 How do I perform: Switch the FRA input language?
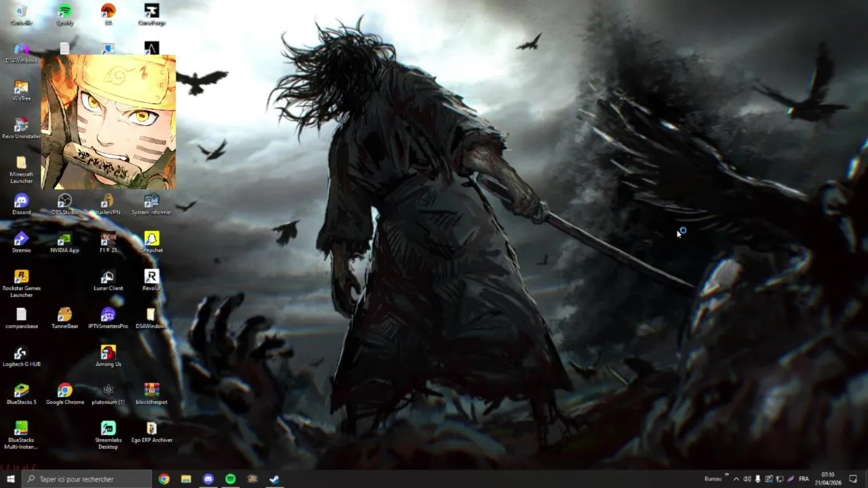[804, 479]
